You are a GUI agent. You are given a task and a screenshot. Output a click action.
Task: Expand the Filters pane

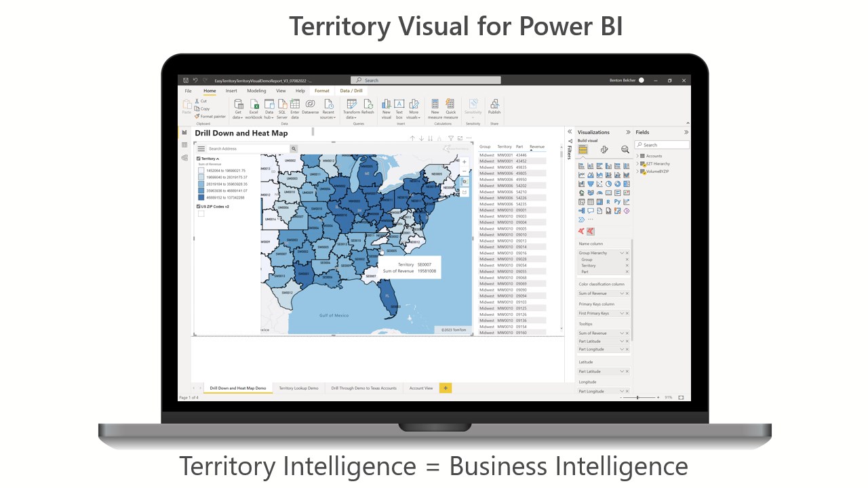click(x=570, y=132)
